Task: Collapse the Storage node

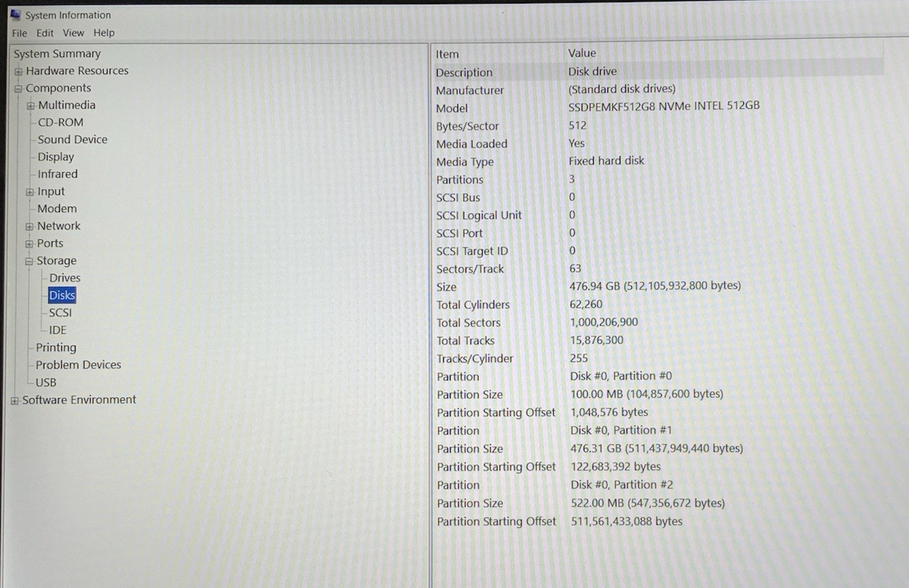Action: 29,262
